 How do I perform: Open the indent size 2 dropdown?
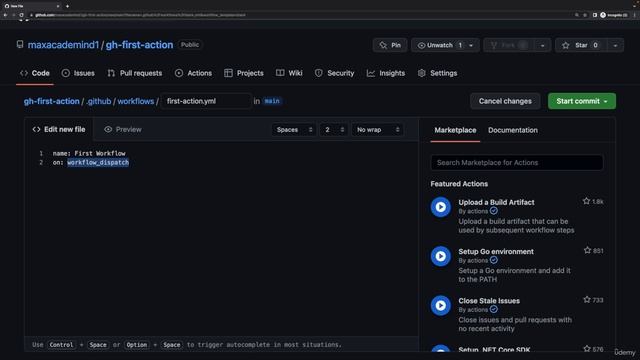pyautogui.click(x=333, y=130)
